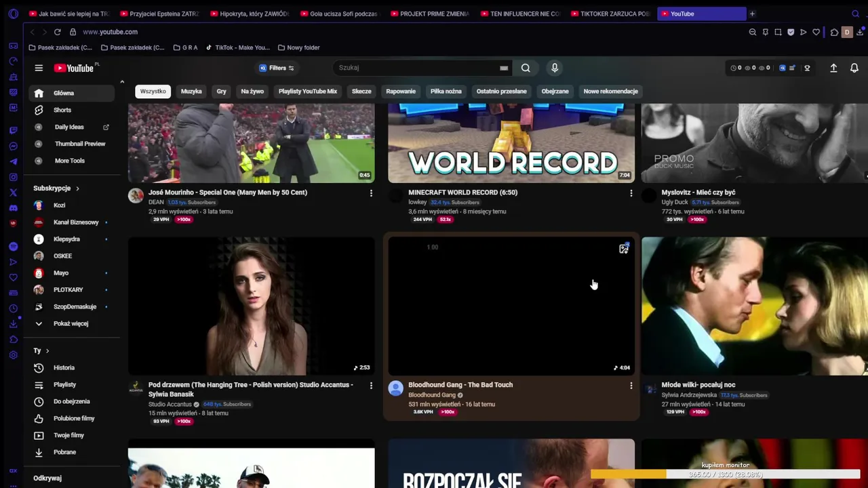Switch to the Gola ucisza Sofi browser tab
868x488 pixels.
[x=339, y=14]
